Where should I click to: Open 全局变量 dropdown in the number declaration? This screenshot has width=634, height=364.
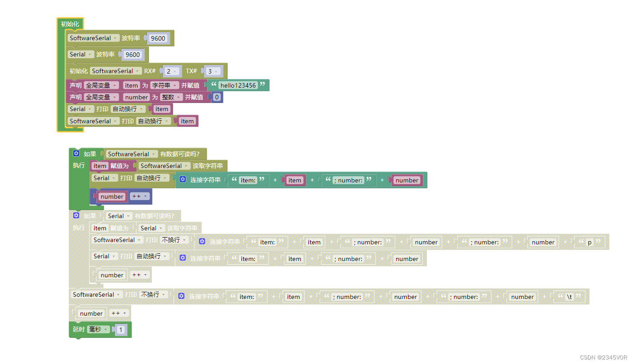(102, 97)
